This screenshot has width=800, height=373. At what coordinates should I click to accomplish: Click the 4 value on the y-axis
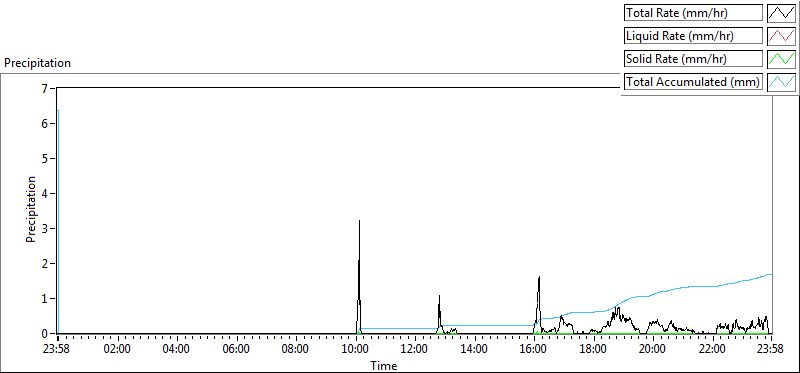[x=44, y=193]
